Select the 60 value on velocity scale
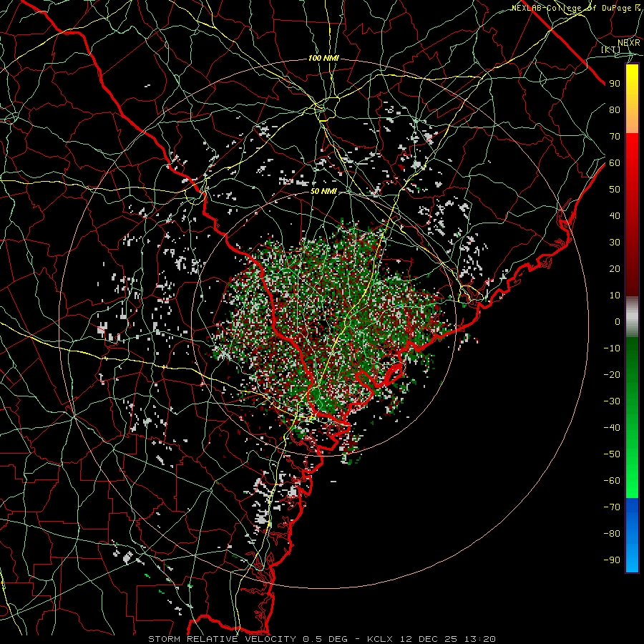This screenshot has height=644, width=644. pos(615,163)
